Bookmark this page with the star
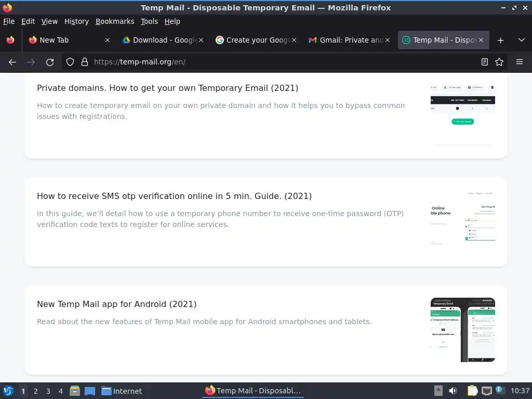 click(x=499, y=62)
